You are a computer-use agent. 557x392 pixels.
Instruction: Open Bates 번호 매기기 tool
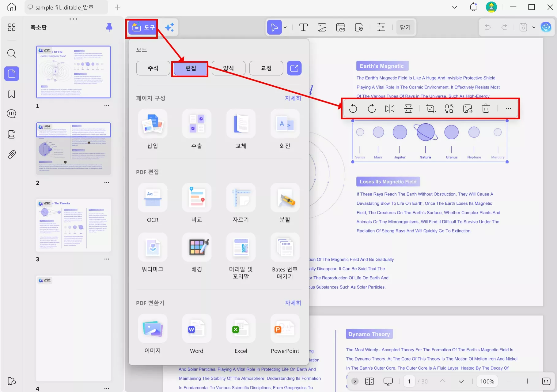285,256
